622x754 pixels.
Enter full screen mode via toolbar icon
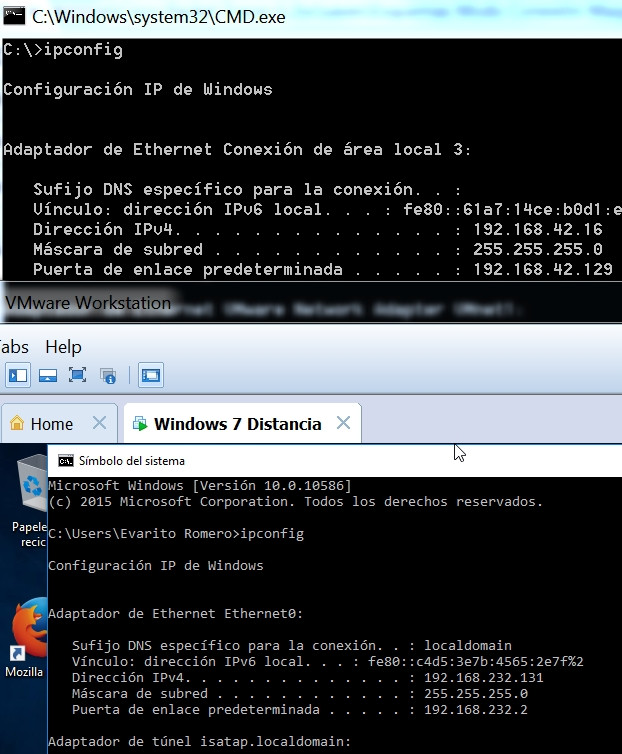(77, 376)
